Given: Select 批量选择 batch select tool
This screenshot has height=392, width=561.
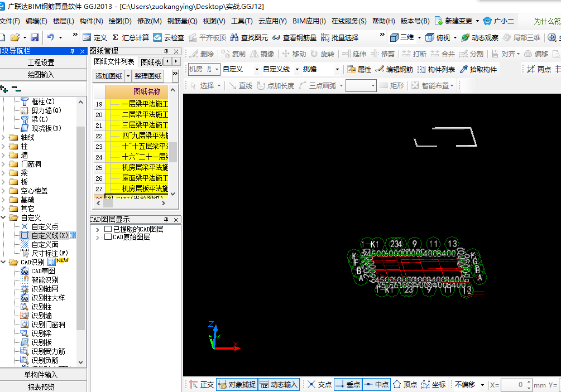Looking at the screenshot, I should (339, 37).
